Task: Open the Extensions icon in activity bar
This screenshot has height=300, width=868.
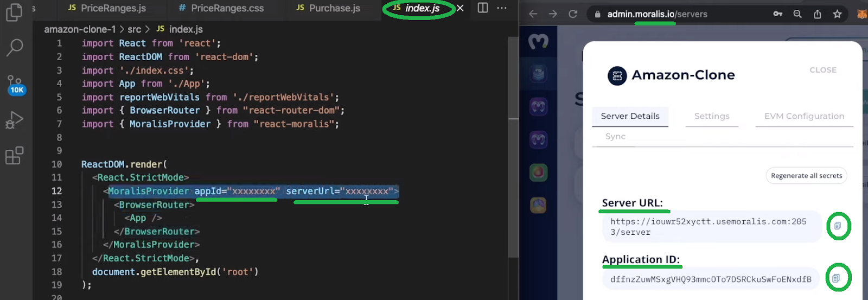Action: point(14,156)
